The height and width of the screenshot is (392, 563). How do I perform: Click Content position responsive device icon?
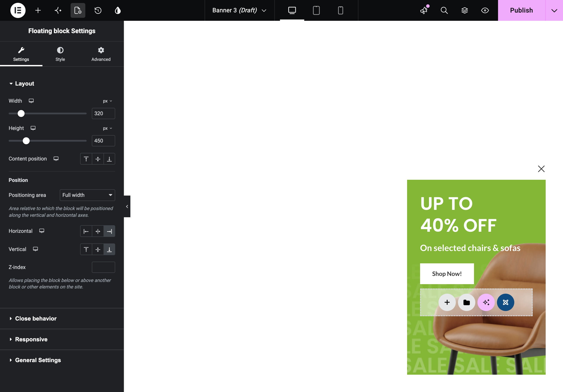coord(56,159)
